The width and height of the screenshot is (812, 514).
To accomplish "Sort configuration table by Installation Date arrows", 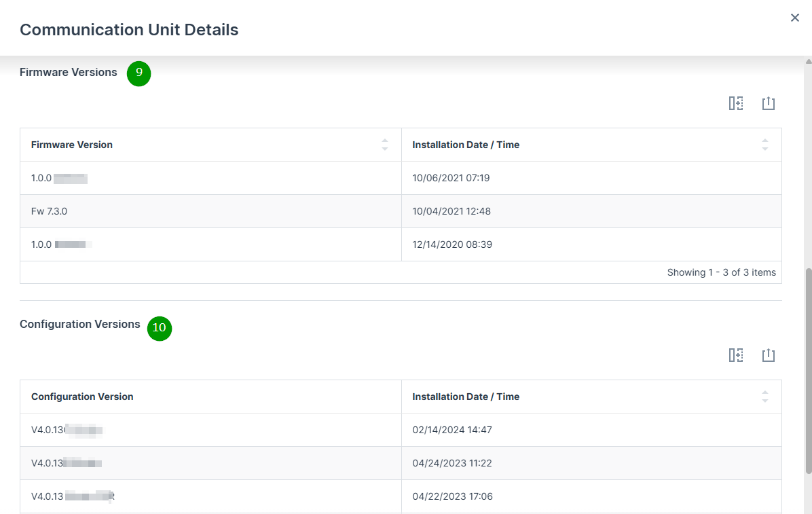I will 765,397.
